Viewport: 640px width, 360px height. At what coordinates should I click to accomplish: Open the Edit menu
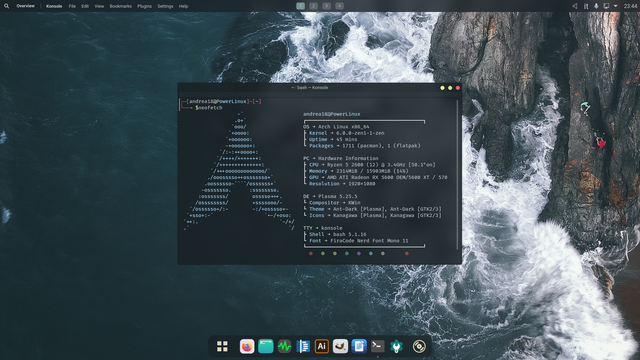[x=85, y=6]
